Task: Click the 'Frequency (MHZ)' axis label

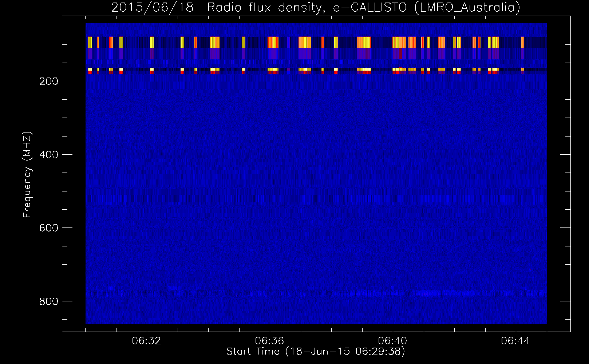Action: (27, 175)
